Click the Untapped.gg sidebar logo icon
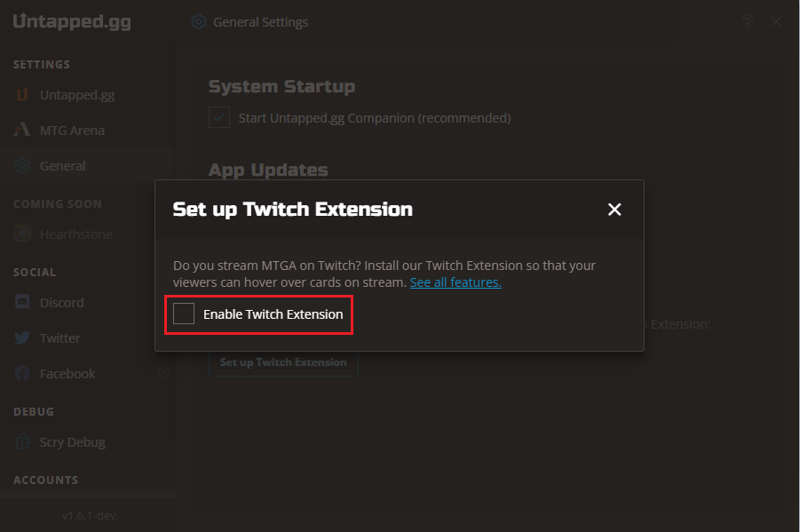The width and height of the screenshot is (800, 532). pos(22,95)
